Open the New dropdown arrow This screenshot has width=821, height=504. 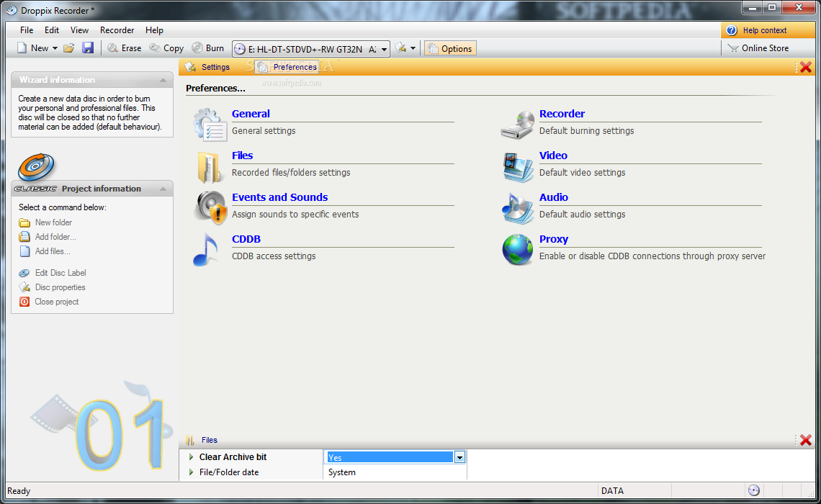(55, 48)
